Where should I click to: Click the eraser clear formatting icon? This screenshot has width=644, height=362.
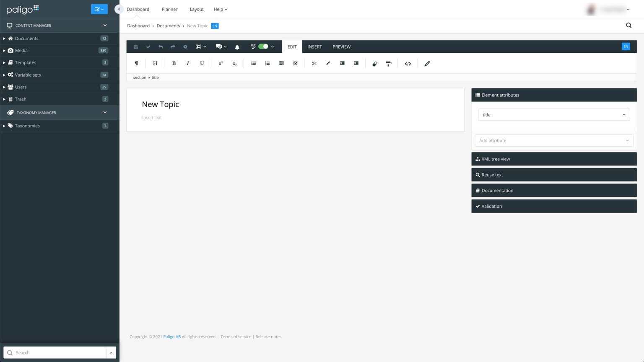[375, 64]
